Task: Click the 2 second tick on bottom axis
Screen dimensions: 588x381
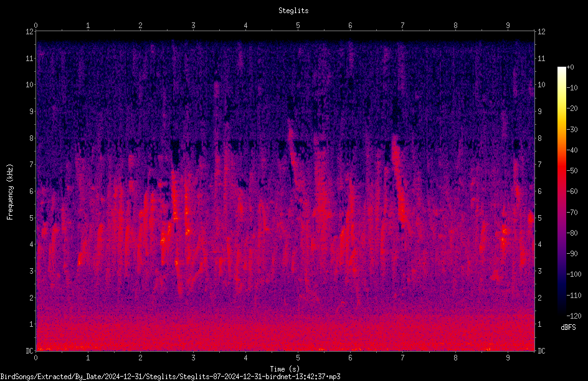Action: [141, 358]
